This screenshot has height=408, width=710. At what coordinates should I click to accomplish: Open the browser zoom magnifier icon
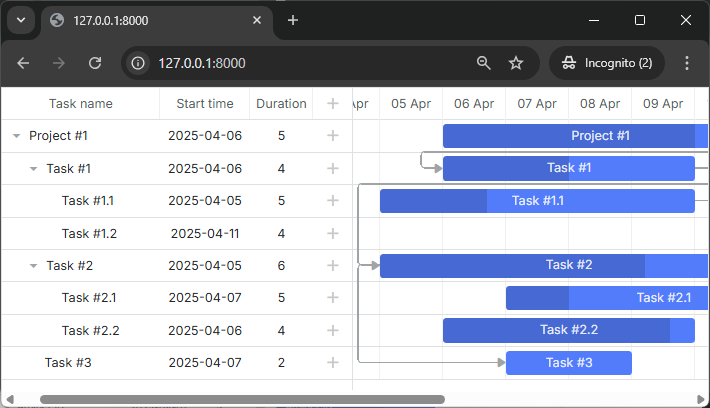[484, 63]
